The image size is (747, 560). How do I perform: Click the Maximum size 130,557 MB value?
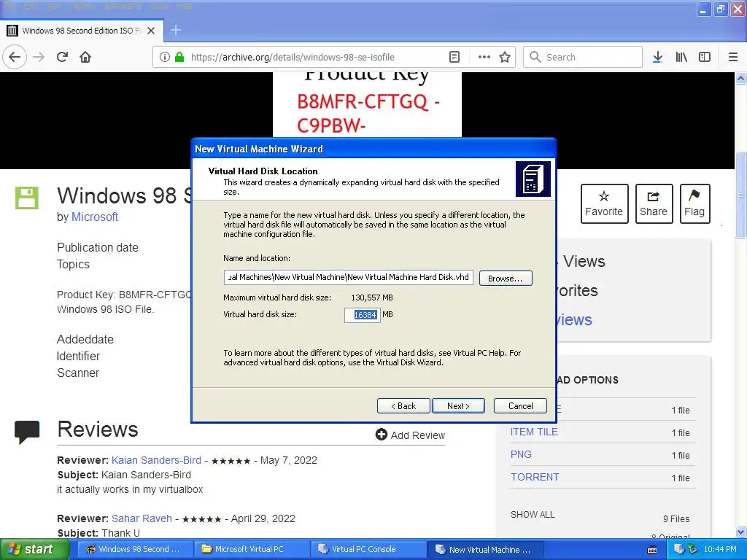coord(372,297)
